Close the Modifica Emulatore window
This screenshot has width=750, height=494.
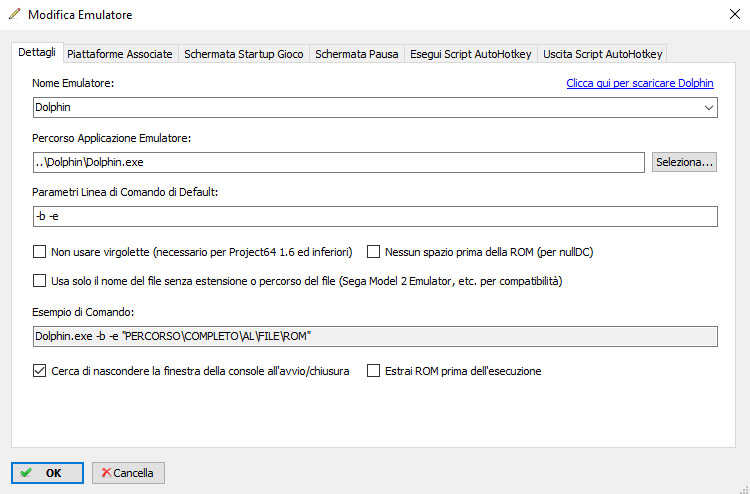(x=735, y=14)
